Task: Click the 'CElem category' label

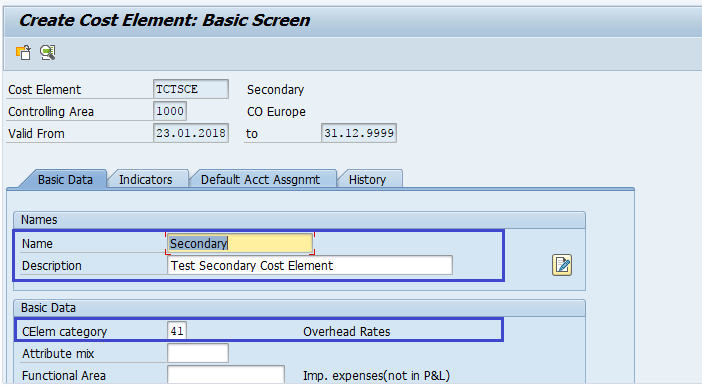Action: click(x=64, y=332)
